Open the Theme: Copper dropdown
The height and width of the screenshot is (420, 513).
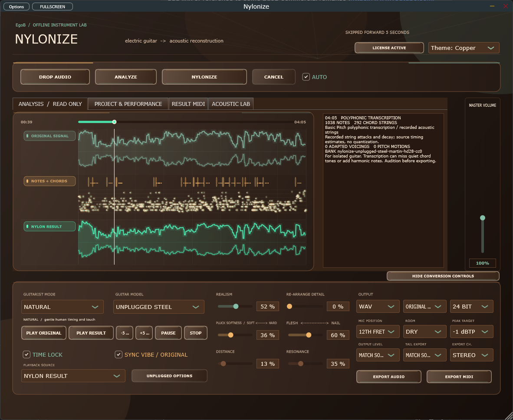coord(464,48)
